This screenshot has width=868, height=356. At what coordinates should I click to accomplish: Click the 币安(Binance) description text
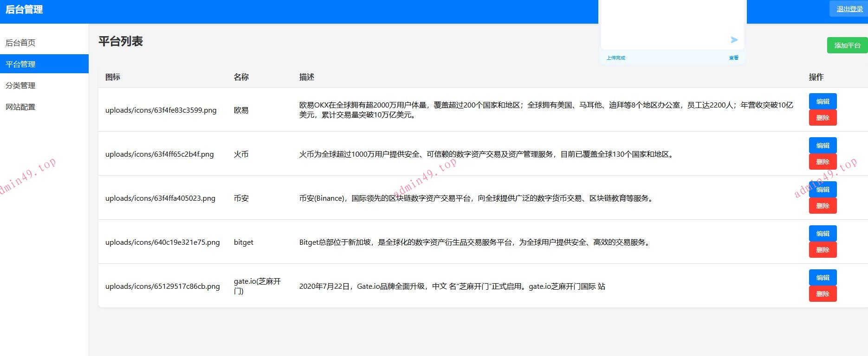click(x=477, y=198)
